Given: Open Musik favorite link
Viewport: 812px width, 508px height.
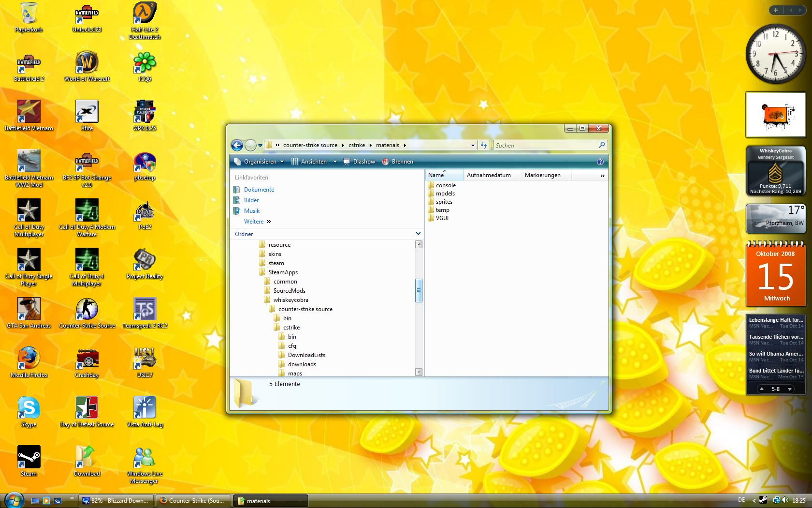Looking at the screenshot, I should (252, 211).
